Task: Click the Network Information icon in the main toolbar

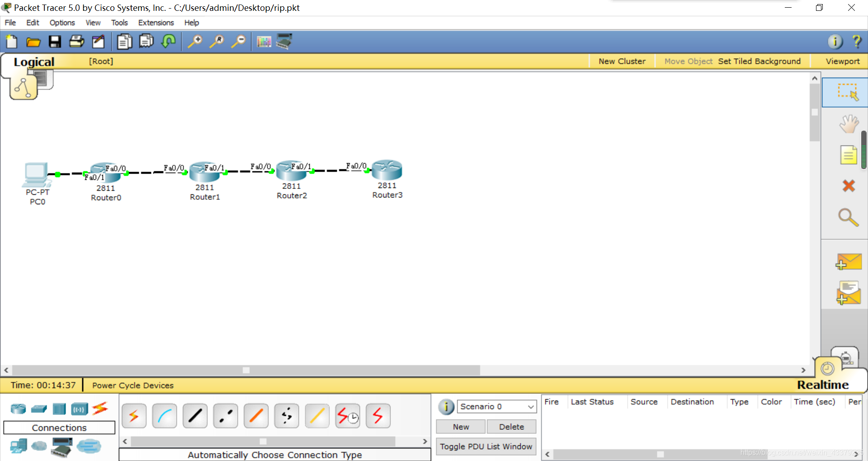Action: pyautogui.click(x=835, y=42)
